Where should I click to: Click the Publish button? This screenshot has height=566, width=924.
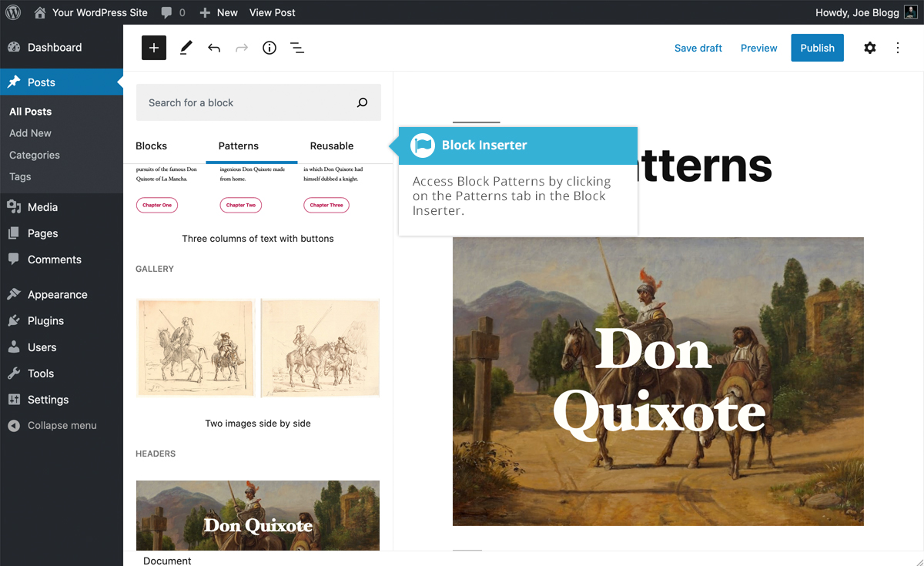coord(817,48)
